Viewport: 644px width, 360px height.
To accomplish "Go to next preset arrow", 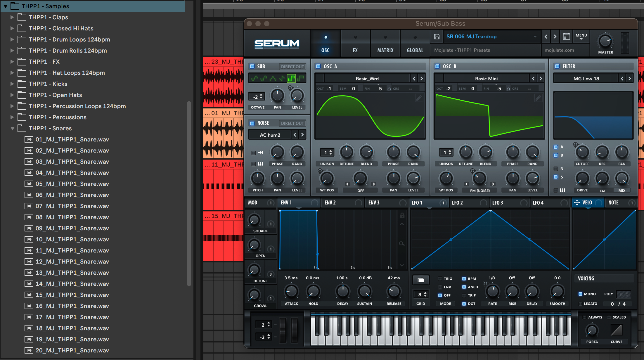I will point(555,37).
